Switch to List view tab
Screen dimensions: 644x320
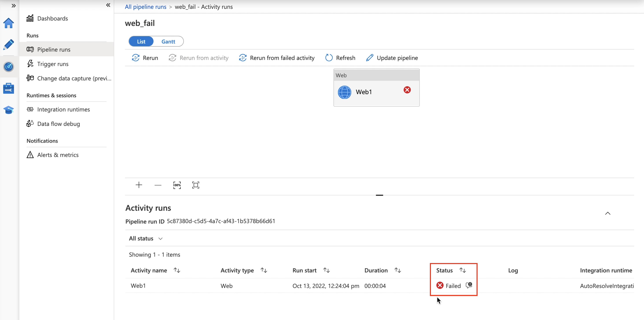(x=141, y=41)
